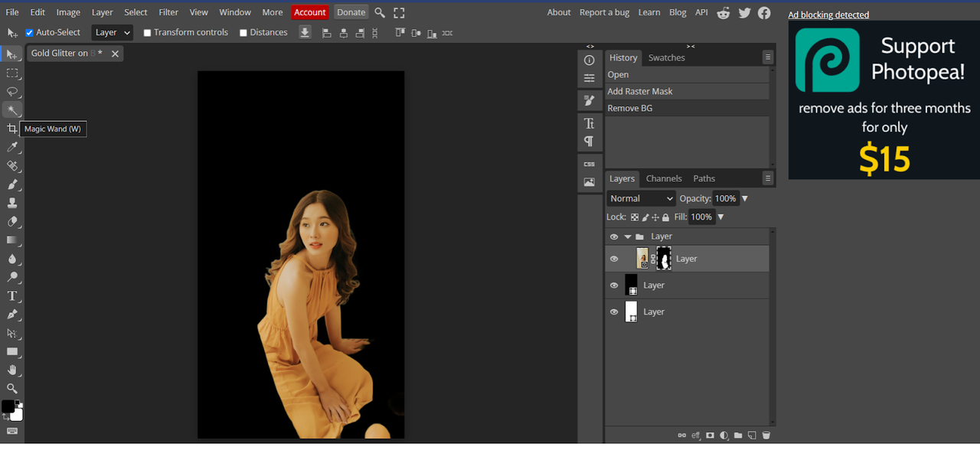Select the Eraser tool
The height and width of the screenshot is (460, 980).
[x=12, y=221]
